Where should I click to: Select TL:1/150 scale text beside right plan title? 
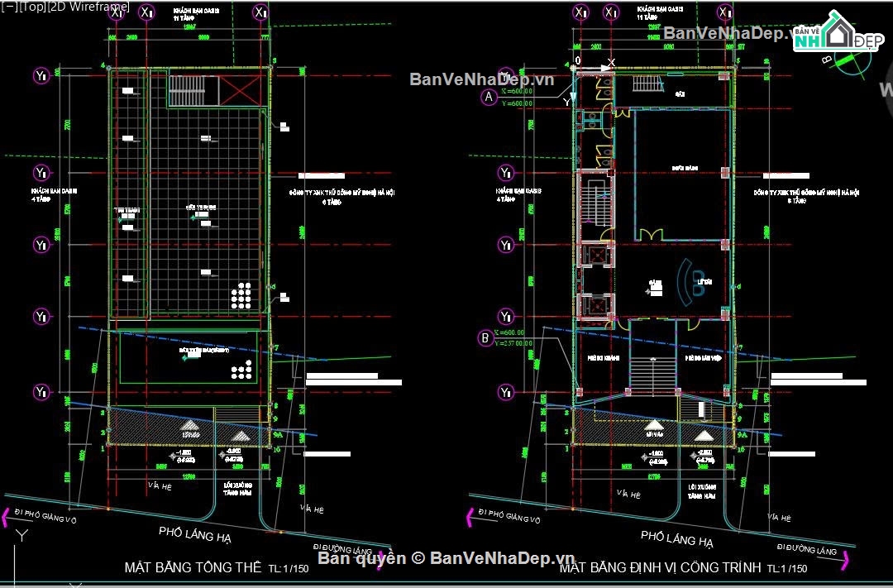[787, 569]
